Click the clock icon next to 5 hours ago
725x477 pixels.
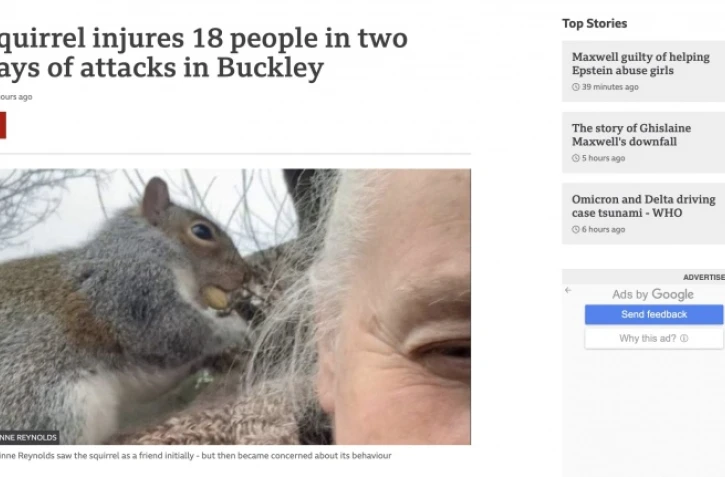click(576, 158)
